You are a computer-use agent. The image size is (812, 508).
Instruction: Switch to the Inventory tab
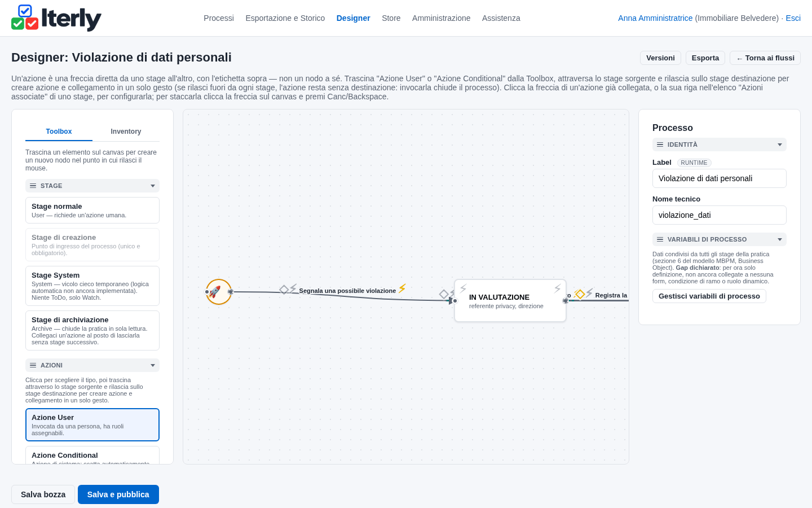point(126,132)
